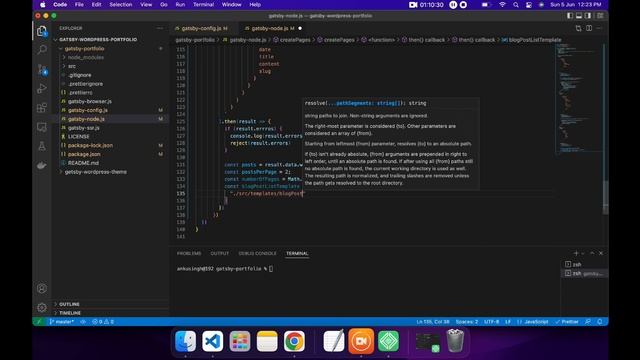The height and width of the screenshot is (360, 640).
Task: Click Prettier status bar item
Action: tap(567, 322)
